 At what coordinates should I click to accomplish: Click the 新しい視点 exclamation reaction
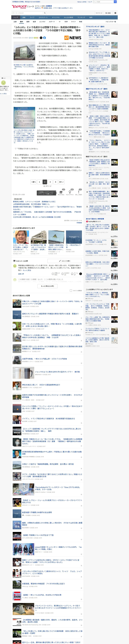(79, 192)
